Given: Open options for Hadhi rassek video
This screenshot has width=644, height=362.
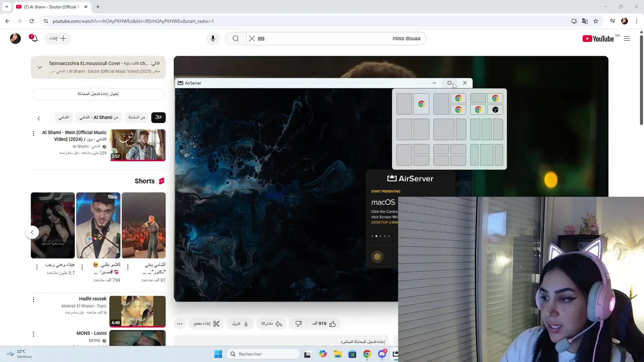Looking at the screenshot, I should [34, 300].
